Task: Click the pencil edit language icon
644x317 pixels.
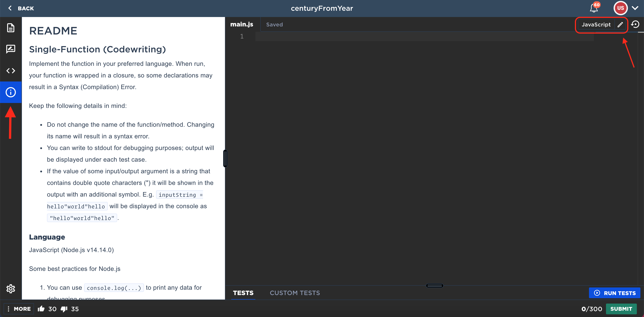Action: click(620, 25)
